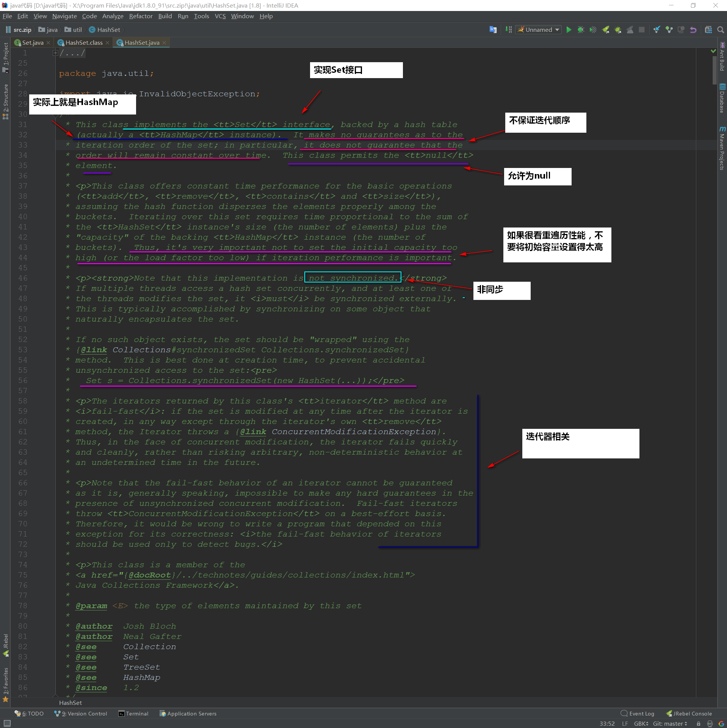This screenshot has width=727, height=728.
Task: Open the Refactor menu
Action: click(x=141, y=16)
